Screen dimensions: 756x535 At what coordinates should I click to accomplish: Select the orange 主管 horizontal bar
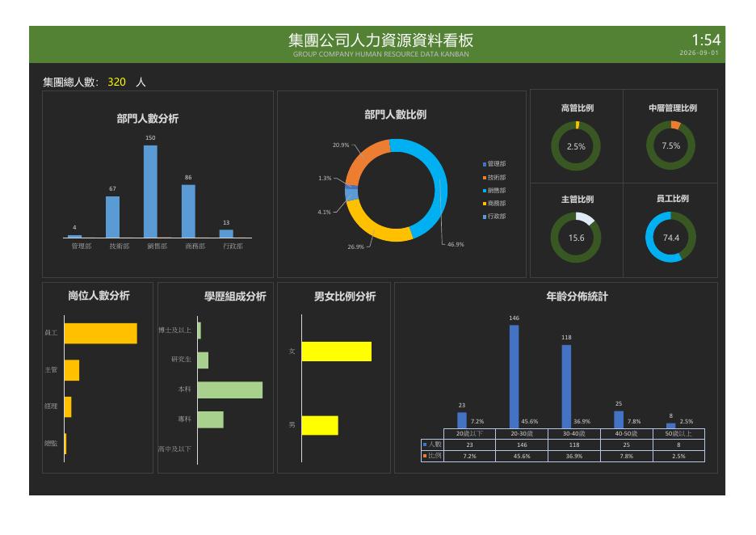coord(72,370)
